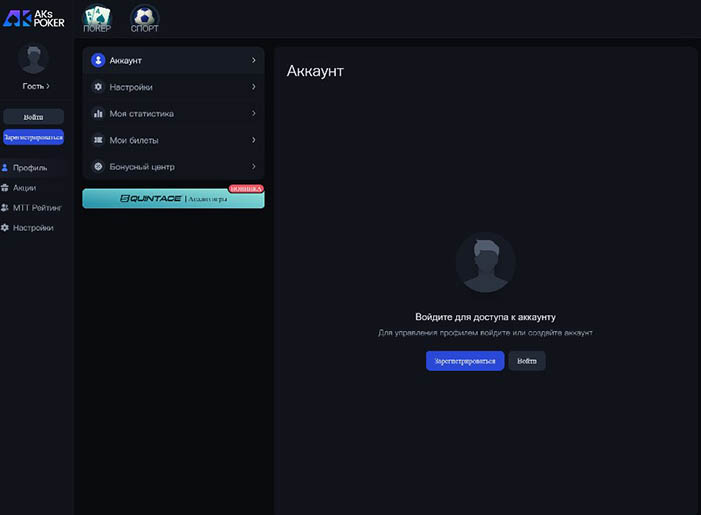The image size is (701, 515).
Task: Click the Аккаунт page heading
Action: 315,71
